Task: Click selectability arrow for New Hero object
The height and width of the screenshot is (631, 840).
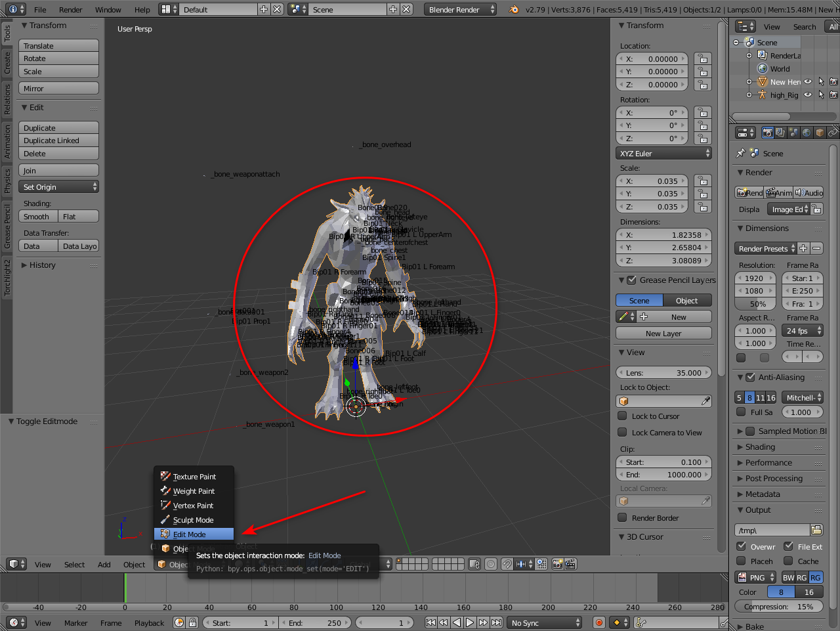Action: [x=821, y=82]
